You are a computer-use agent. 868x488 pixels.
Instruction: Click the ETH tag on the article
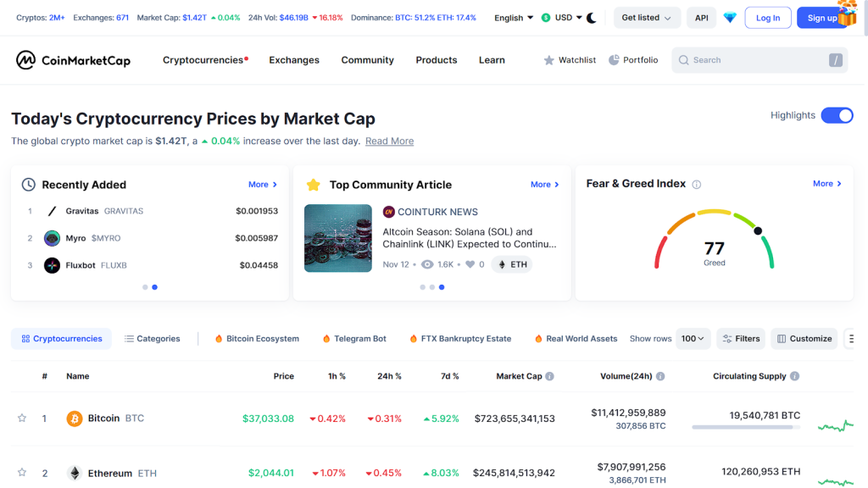tap(513, 264)
